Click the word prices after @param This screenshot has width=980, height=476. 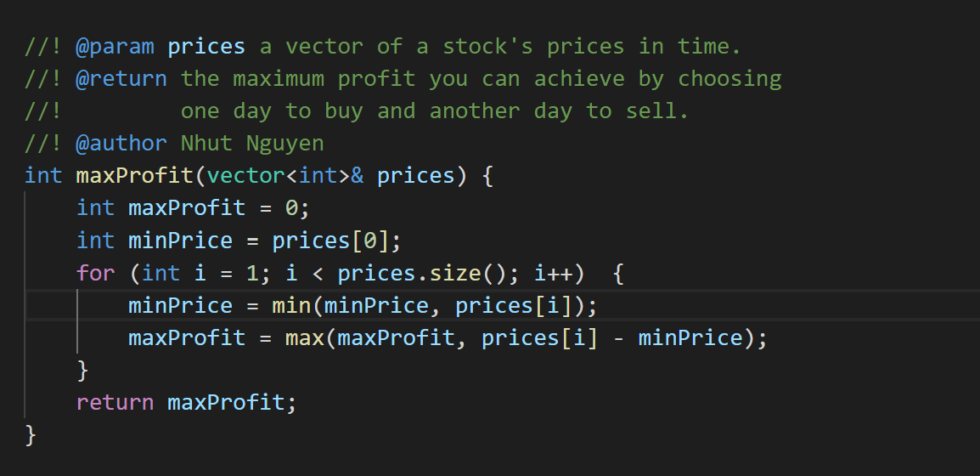click(206, 46)
